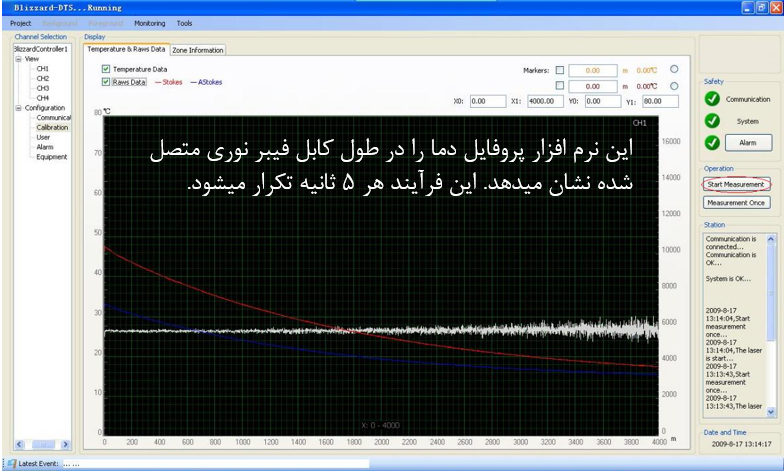Click the date and time readout
The image size is (784, 471).
click(x=741, y=444)
